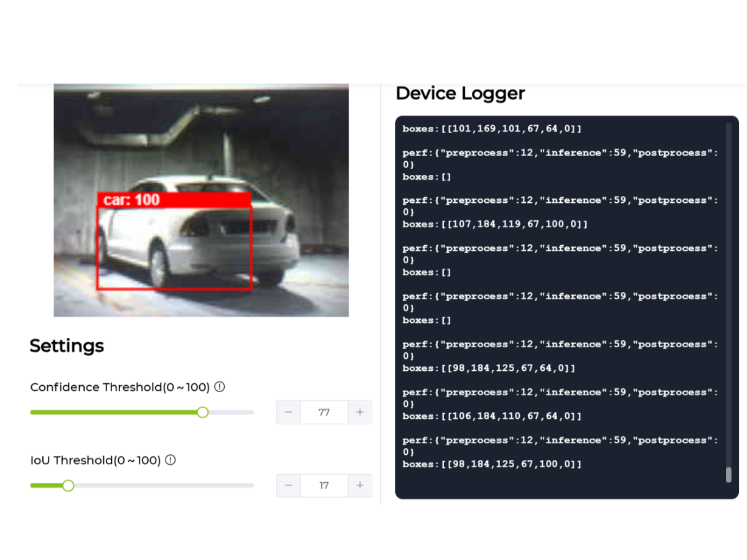Image resolution: width=747 pixels, height=560 pixels.
Task: Click the Confidence Threshold info icon
Action: 220,386
